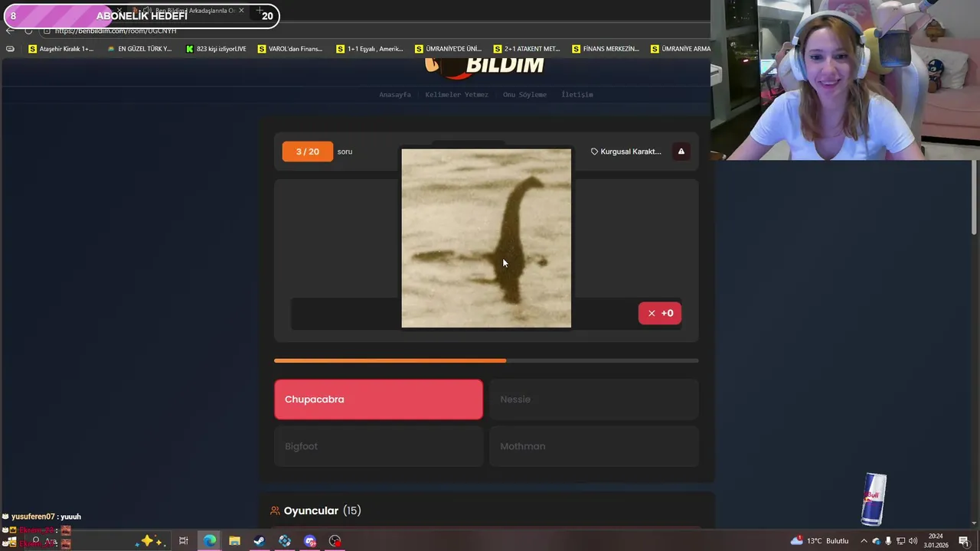Click the OneDrive cloud tray icon
980x551 pixels.
click(x=877, y=541)
